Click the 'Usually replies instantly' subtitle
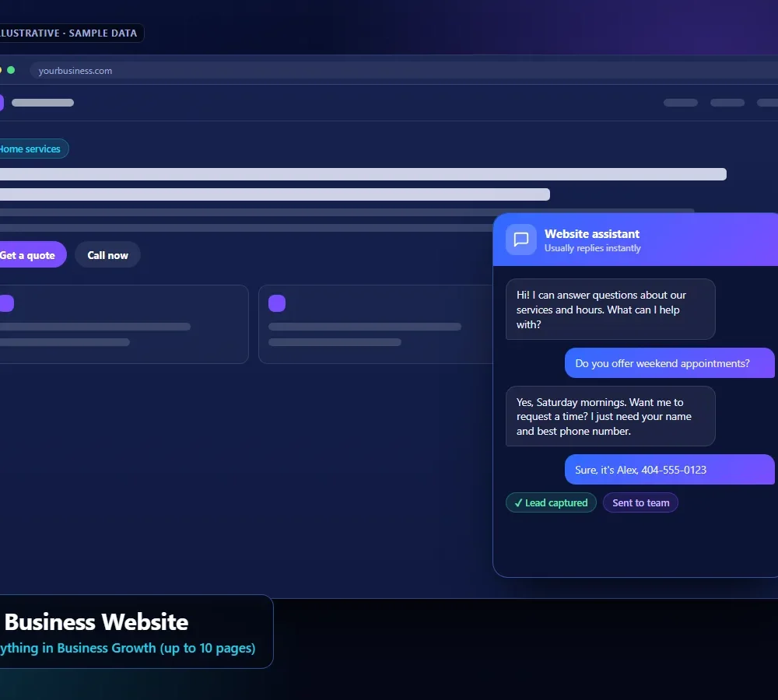This screenshot has width=778, height=700. click(592, 248)
